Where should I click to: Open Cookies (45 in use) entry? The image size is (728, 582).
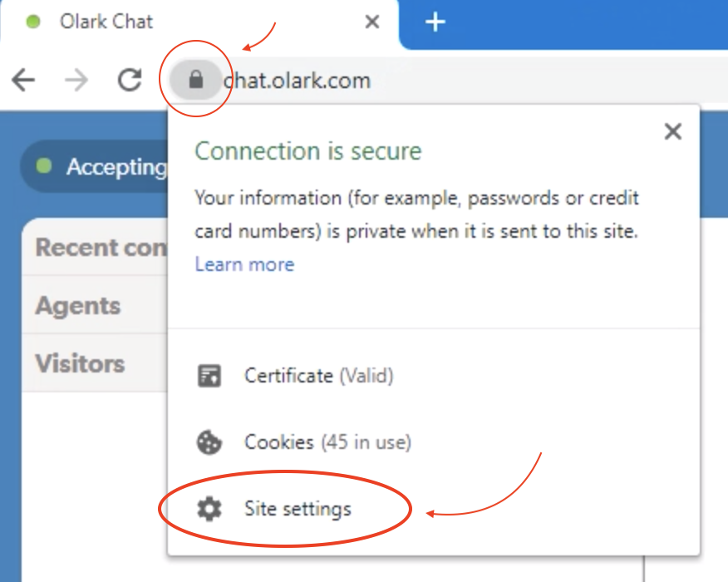click(x=434, y=442)
